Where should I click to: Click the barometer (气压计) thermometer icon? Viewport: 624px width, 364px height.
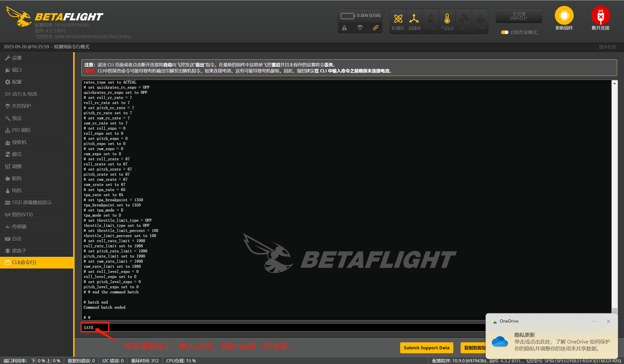tap(447, 19)
